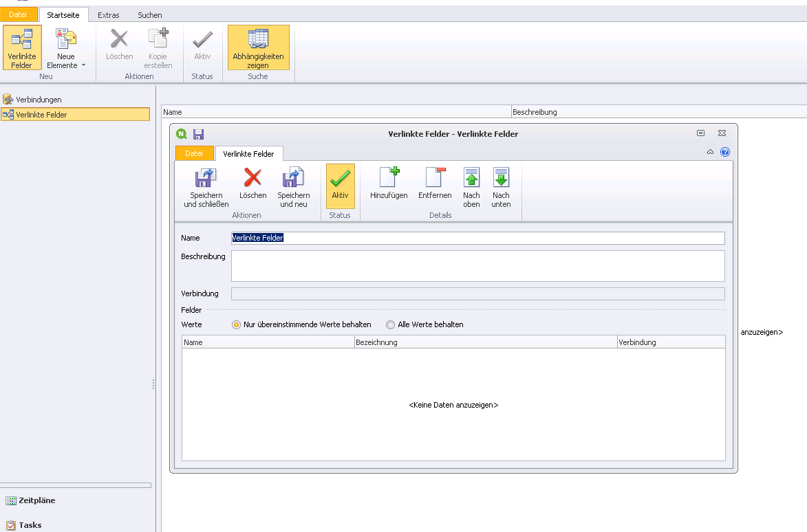Collapse the dialog ribbon with chevron

click(710, 152)
